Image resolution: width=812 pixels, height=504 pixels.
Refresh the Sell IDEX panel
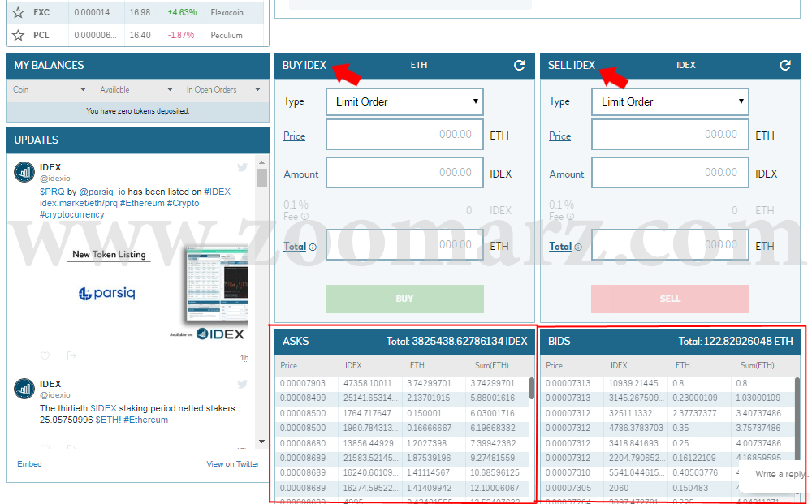pyautogui.click(x=785, y=65)
